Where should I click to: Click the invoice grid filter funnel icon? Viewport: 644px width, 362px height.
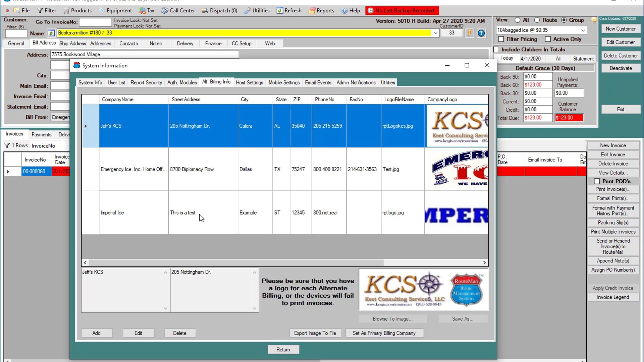(7, 145)
